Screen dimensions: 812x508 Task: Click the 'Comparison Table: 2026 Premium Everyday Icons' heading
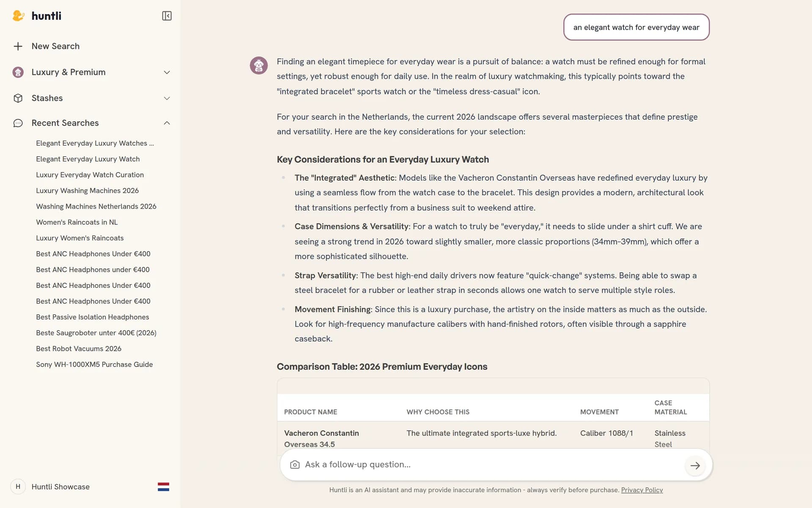click(x=382, y=367)
